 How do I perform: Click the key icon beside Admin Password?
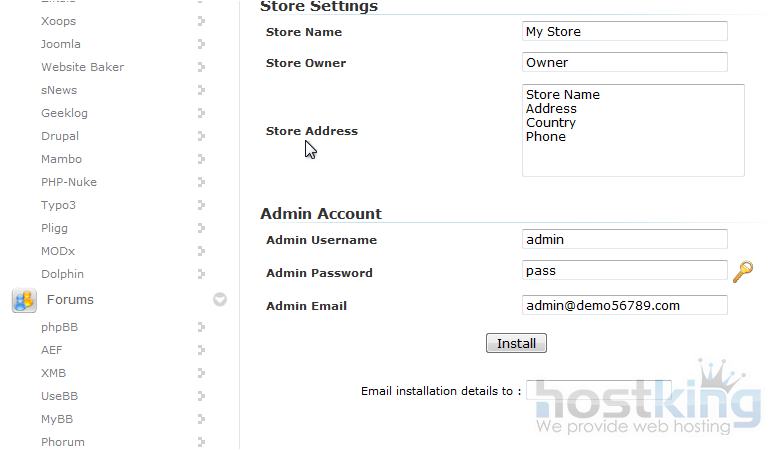click(742, 272)
